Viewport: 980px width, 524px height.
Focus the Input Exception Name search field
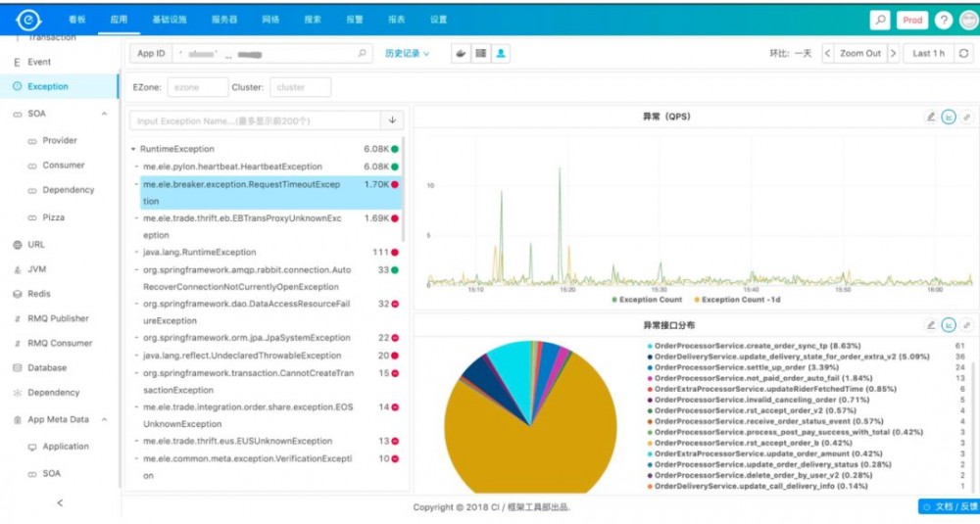coord(256,120)
